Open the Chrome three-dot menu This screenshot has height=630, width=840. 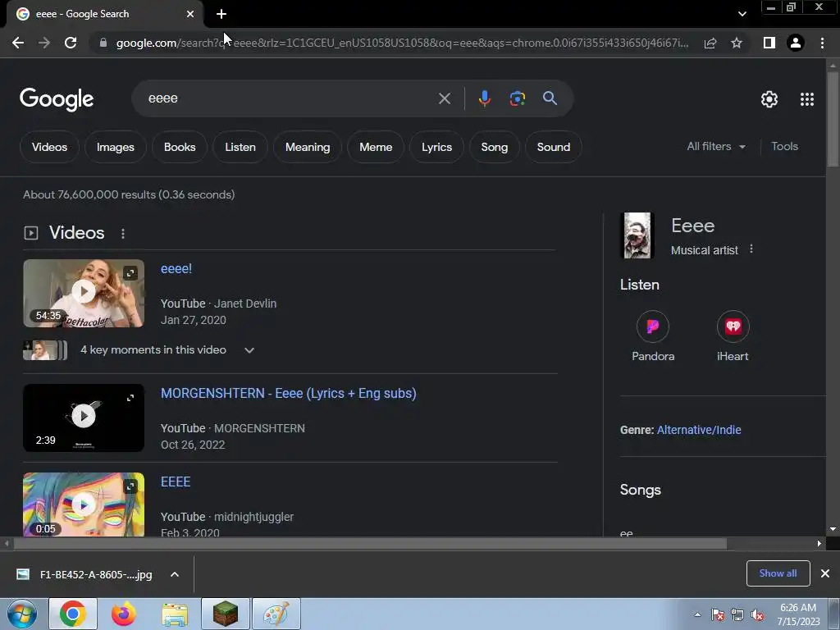[x=822, y=43]
